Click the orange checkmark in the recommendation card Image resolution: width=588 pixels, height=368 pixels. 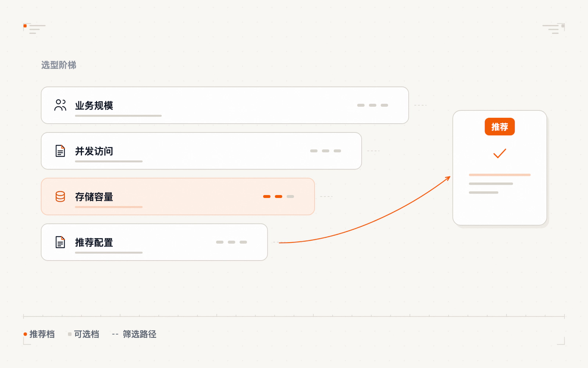pos(500,153)
